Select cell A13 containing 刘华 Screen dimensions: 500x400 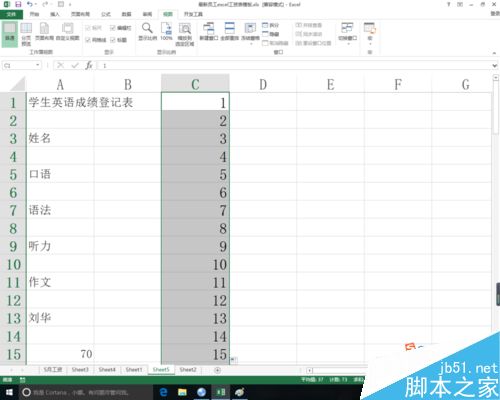point(60,318)
